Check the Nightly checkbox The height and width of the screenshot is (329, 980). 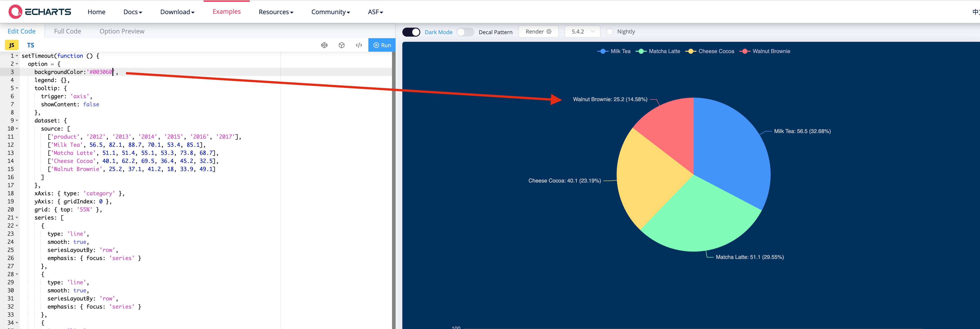click(610, 31)
